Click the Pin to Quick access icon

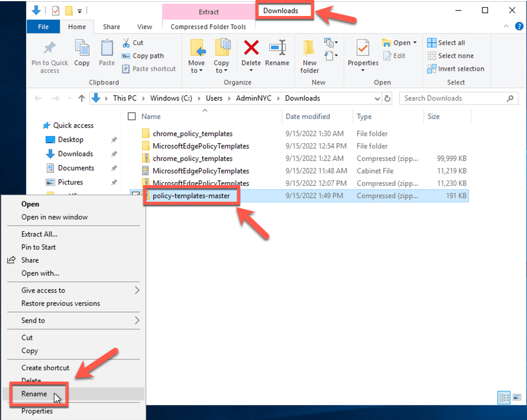[49, 56]
